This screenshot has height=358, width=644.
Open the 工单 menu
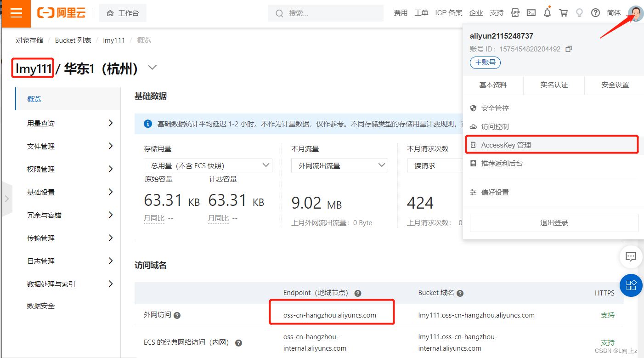(x=421, y=13)
